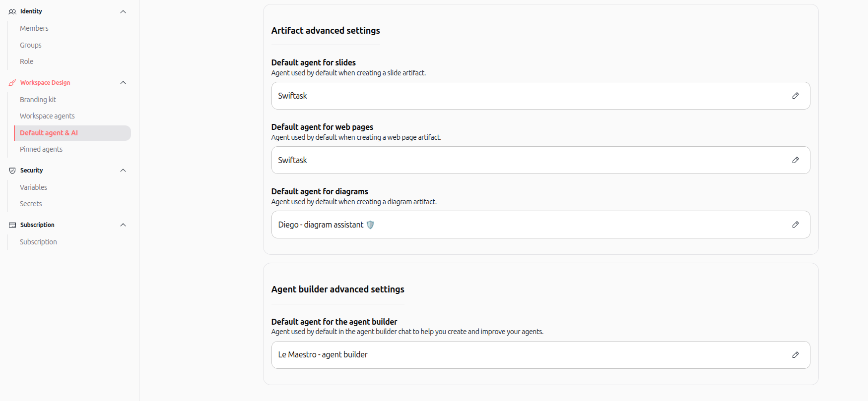The width and height of the screenshot is (868, 401).
Task: Click the Identity people icon in sidebar
Action: (12, 11)
